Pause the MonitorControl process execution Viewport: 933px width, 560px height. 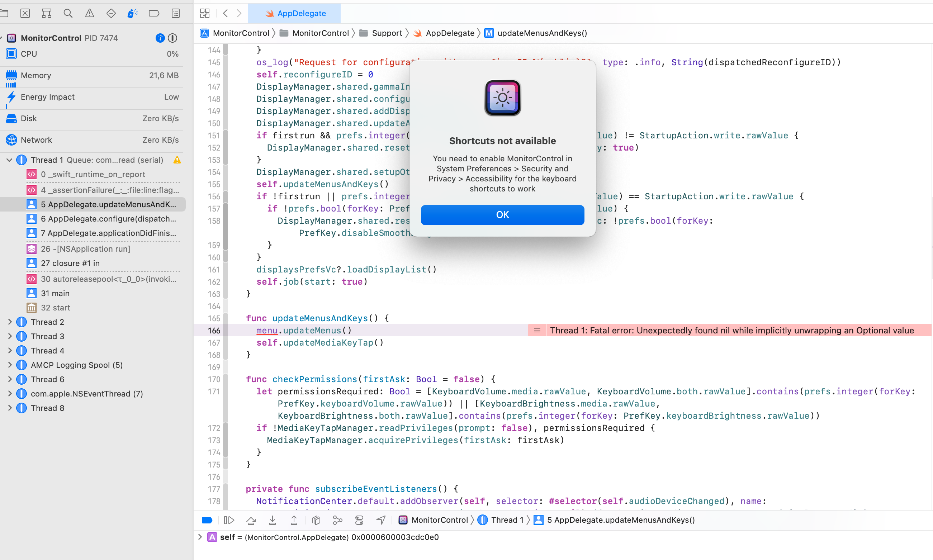[x=173, y=38]
